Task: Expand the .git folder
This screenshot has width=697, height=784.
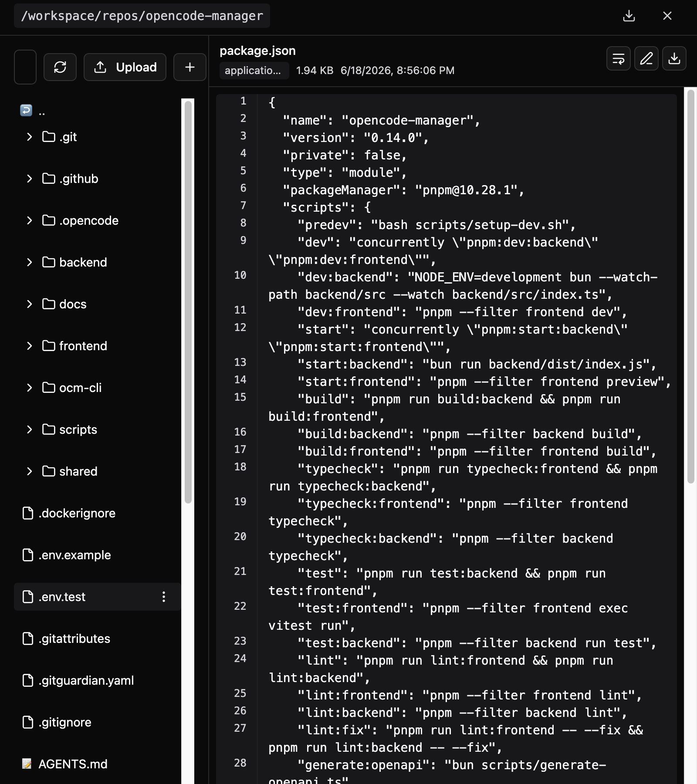Action: pos(29,137)
